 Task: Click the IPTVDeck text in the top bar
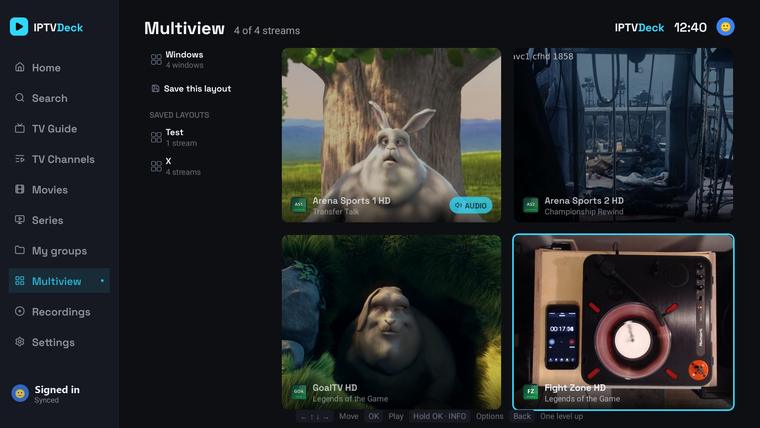[639, 28]
